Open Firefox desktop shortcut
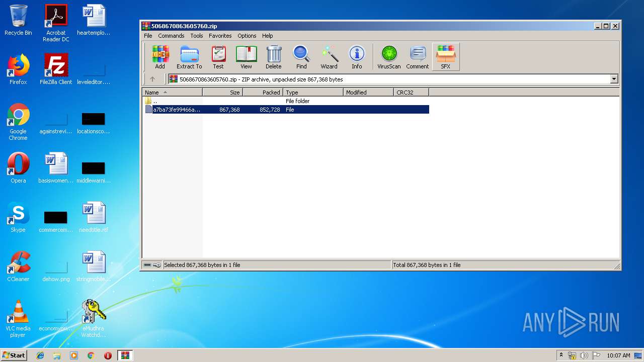644x362 pixels. pos(18,69)
